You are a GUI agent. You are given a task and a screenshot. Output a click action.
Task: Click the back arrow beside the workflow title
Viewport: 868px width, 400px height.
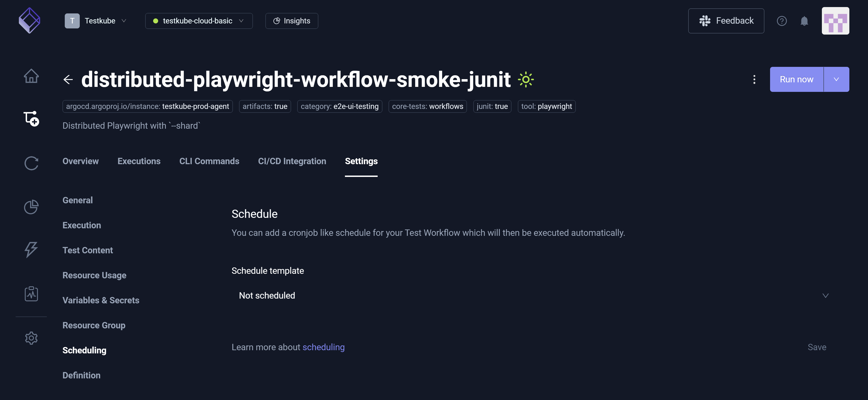(68, 80)
